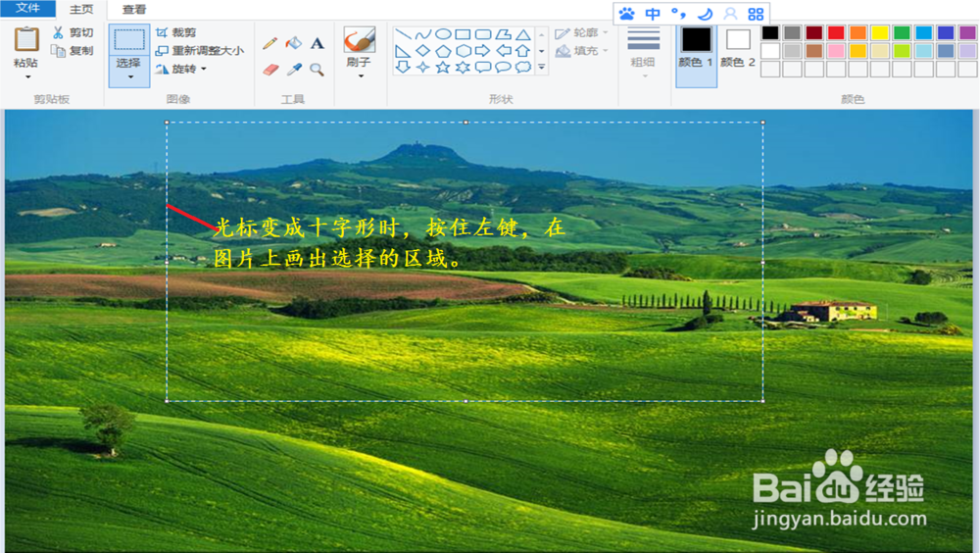
Task: Open the File (文件) menu
Action: click(27, 8)
